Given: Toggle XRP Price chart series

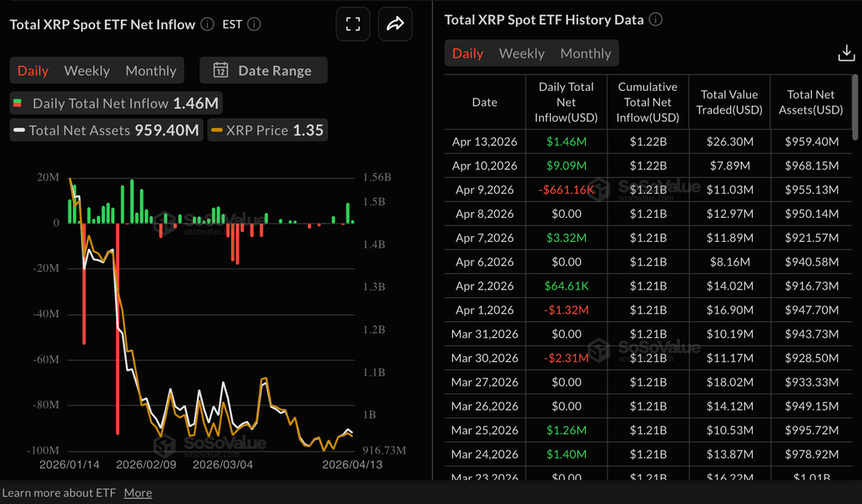Looking at the screenshot, I should [x=267, y=130].
